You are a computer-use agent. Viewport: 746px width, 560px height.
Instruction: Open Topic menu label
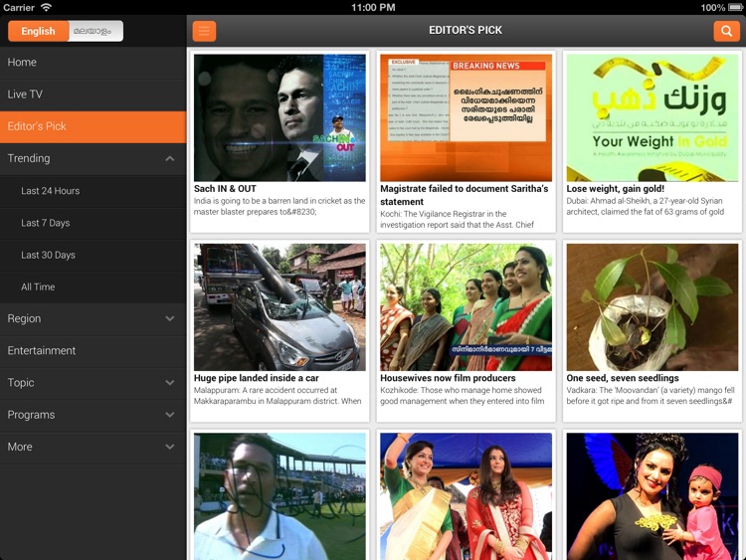click(21, 383)
